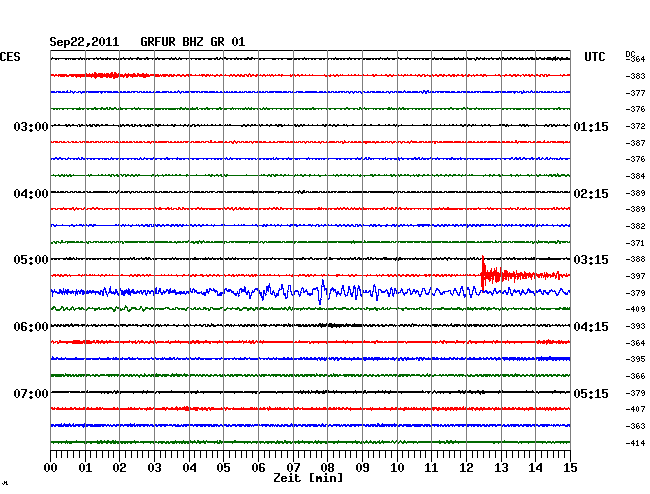The width and height of the screenshot is (650, 494).
Task: Select minute tick label 00
Action: click(x=51, y=468)
